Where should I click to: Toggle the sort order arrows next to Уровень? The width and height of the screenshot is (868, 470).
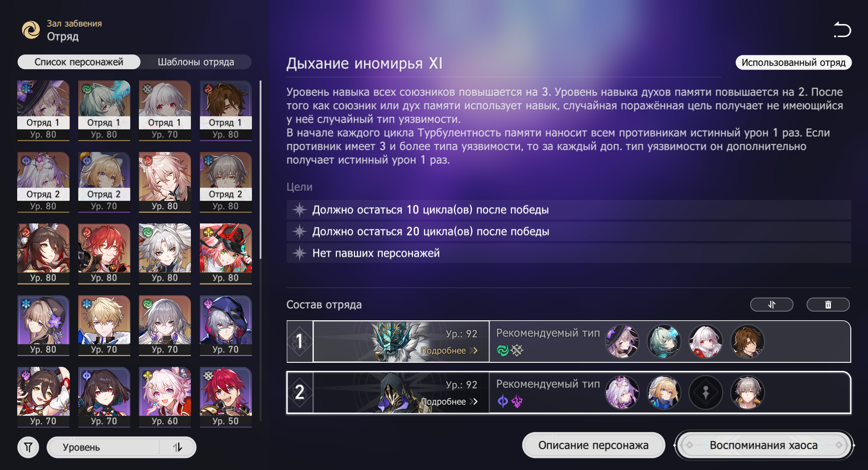point(178,447)
